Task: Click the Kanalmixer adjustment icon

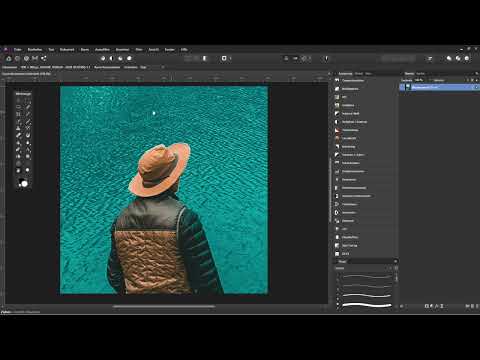Action: coord(337,180)
